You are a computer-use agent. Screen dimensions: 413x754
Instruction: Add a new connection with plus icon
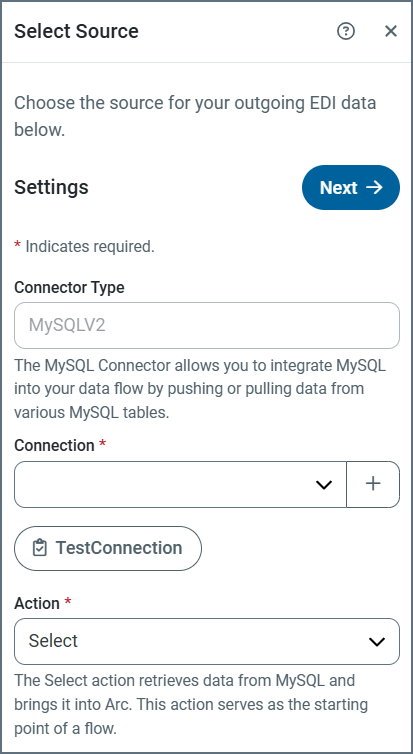[x=373, y=484]
